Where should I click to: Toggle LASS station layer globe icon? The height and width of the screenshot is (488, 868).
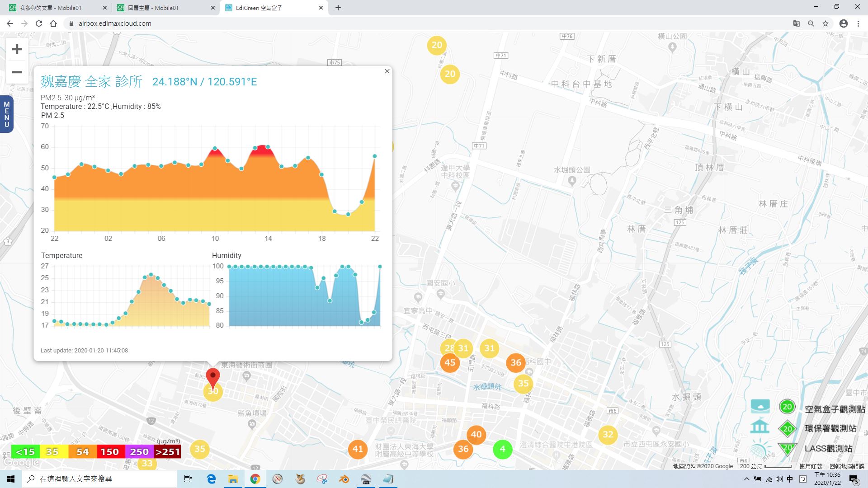tap(760, 449)
